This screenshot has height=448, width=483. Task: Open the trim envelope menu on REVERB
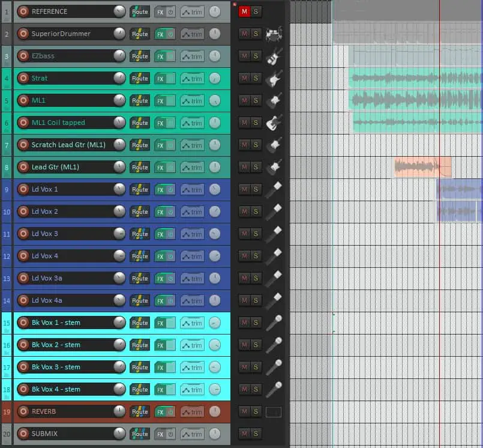(192, 411)
